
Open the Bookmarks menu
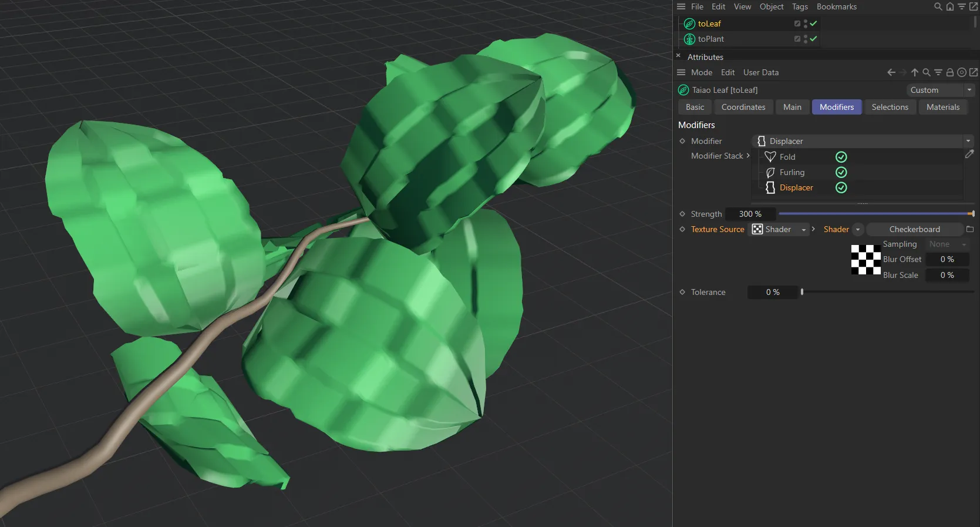point(836,6)
